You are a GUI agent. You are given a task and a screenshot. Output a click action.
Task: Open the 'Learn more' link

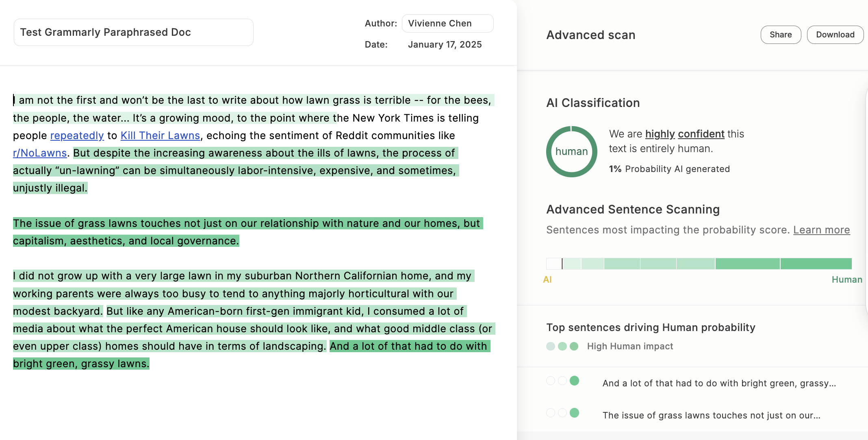point(821,230)
